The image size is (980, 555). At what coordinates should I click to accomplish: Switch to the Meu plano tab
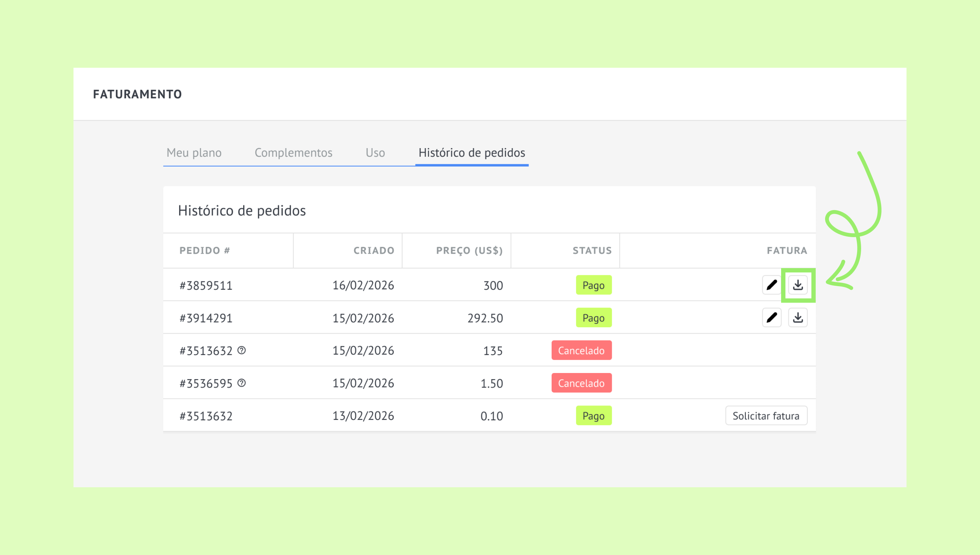click(x=194, y=152)
